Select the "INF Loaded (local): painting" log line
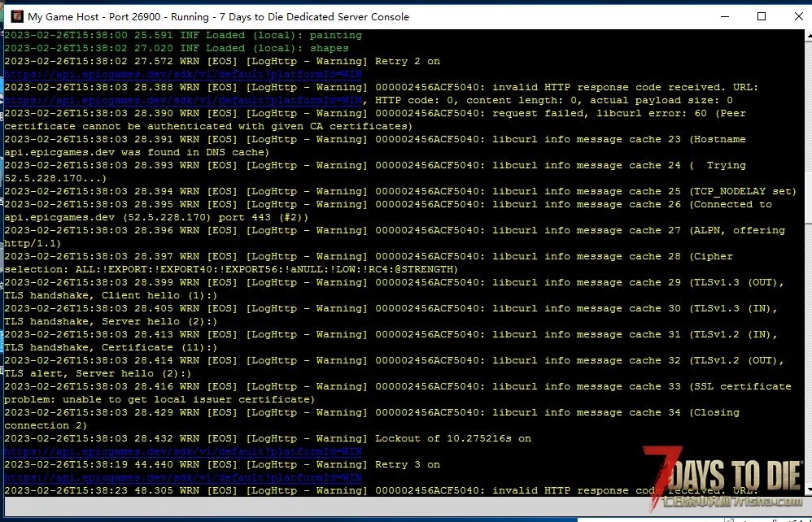 tap(183, 35)
